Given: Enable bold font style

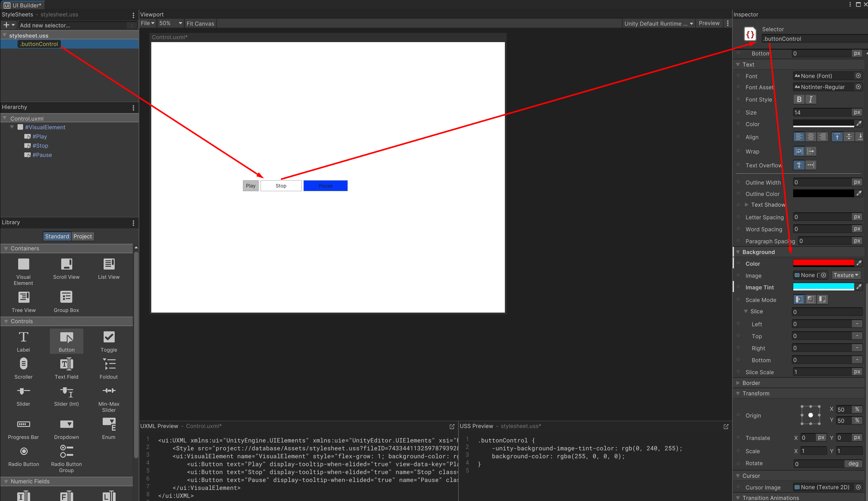Looking at the screenshot, I should tap(799, 99).
